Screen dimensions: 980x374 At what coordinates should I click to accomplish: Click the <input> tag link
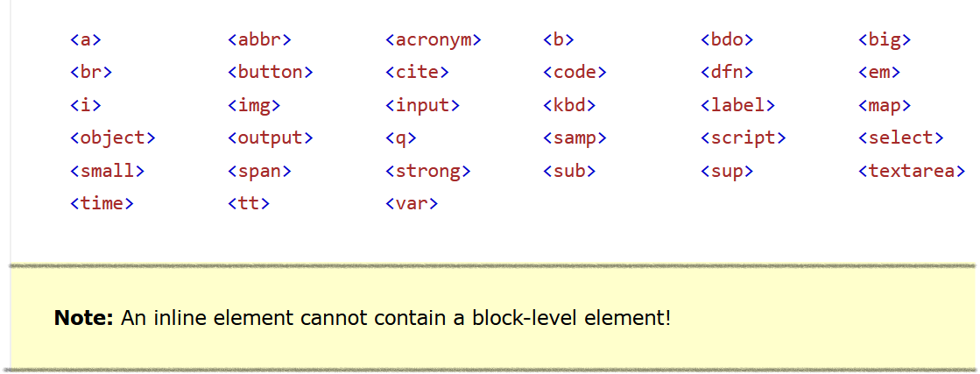pos(422,106)
